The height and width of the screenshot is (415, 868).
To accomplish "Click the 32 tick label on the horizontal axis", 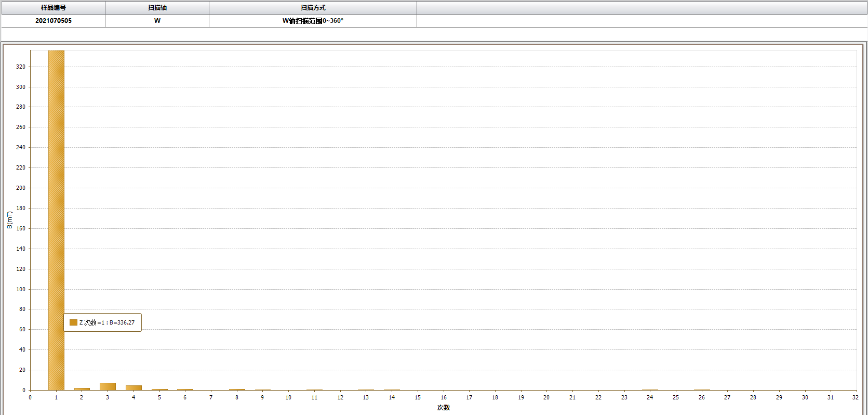I will point(855,397).
